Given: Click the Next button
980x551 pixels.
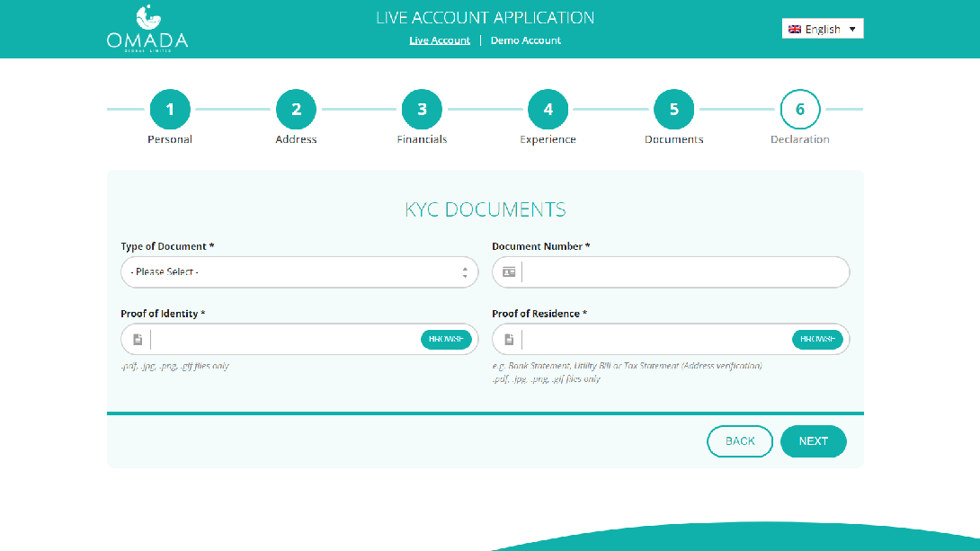Looking at the screenshot, I should click(813, 441).
